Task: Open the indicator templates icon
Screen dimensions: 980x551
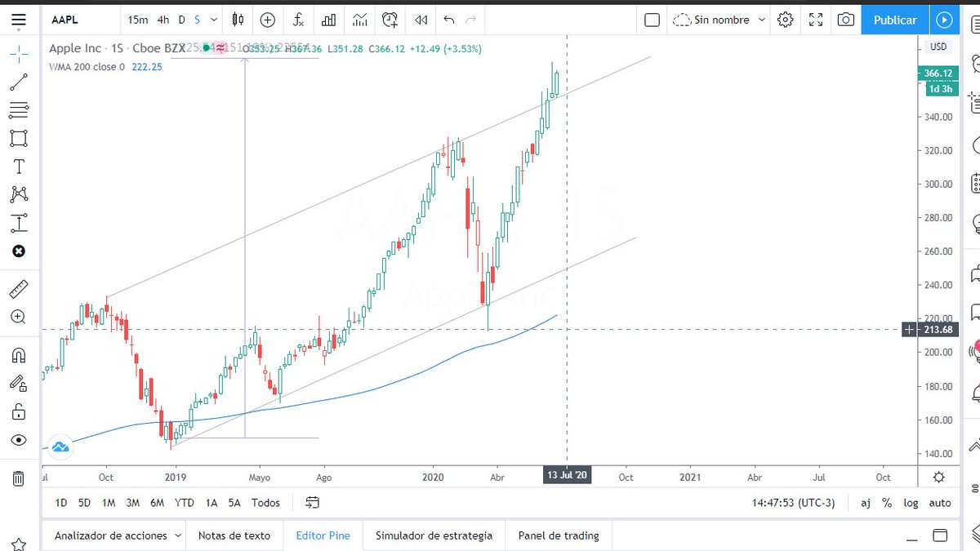Action: pyautogui.click(x=359, y=20)
